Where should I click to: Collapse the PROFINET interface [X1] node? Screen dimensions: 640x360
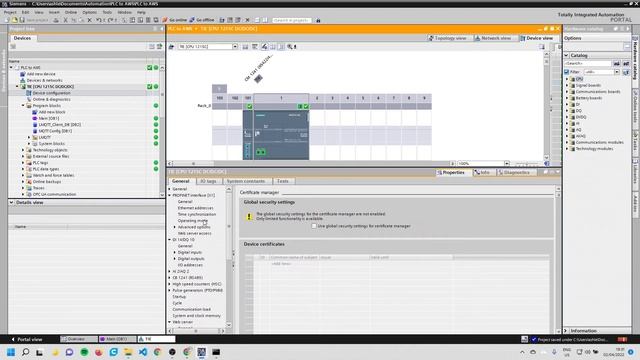pos(170,196)
